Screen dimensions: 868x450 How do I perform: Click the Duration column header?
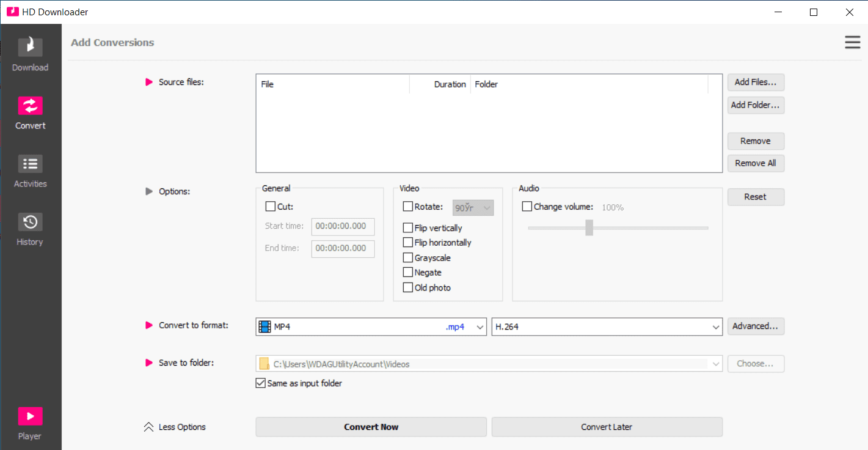[x=450, y=84]
